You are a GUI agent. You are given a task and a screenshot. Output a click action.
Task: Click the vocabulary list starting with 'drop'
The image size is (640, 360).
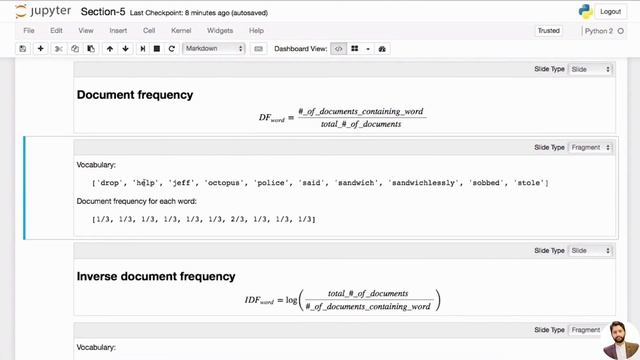tap(320, 183)
